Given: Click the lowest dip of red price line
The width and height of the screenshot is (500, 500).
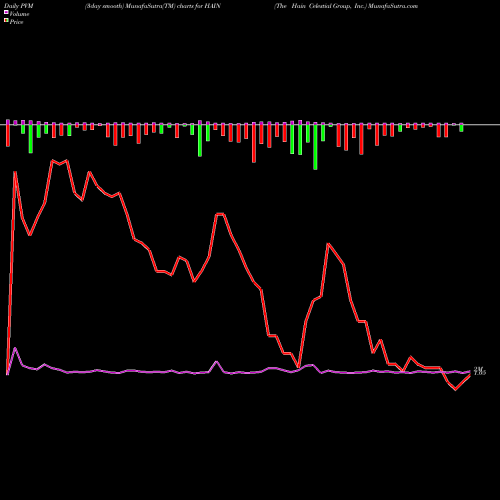Looking at the screenshot, I should click(x=455, y=389).
